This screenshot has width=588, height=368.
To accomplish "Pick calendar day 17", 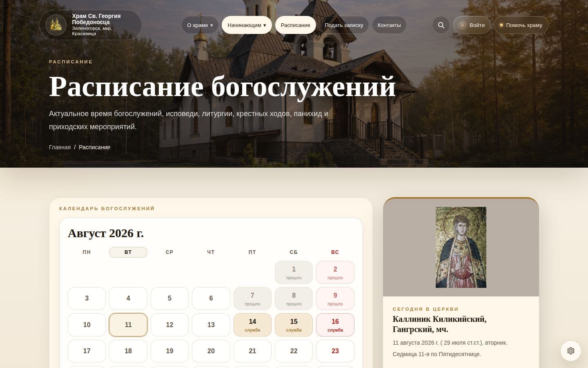I will (x=87, y=351).
